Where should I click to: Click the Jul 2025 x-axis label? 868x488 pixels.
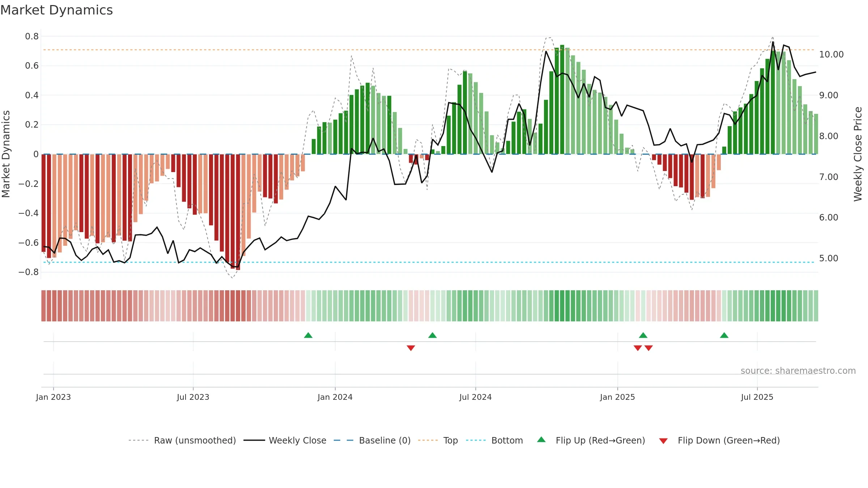click(757, 397)
